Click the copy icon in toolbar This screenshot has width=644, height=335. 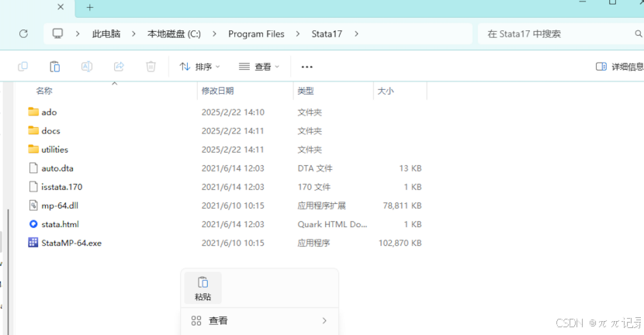point(23,67)
